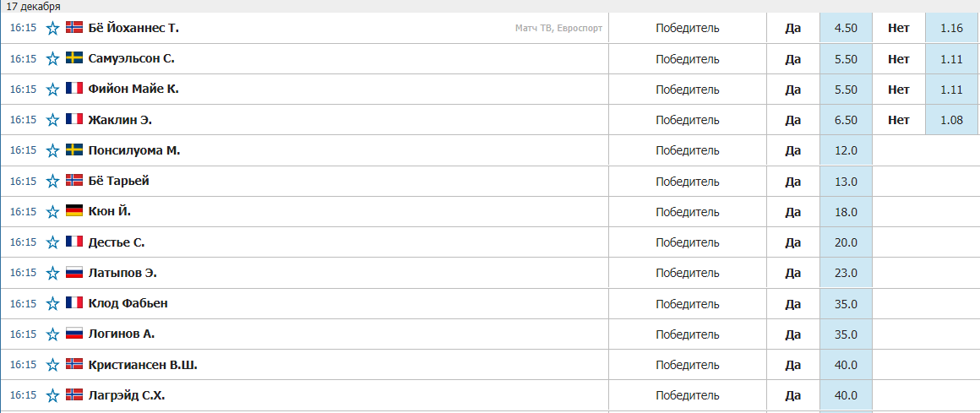Image resolution: width=980 pixels, height=413 pixels.
Task: Pick odds 4.50 for Бё Йоханнес Т.
Action: 846,28
